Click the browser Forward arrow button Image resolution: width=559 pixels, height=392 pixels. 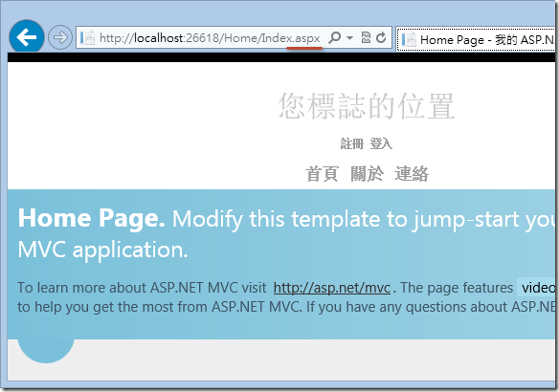(60, 37)
